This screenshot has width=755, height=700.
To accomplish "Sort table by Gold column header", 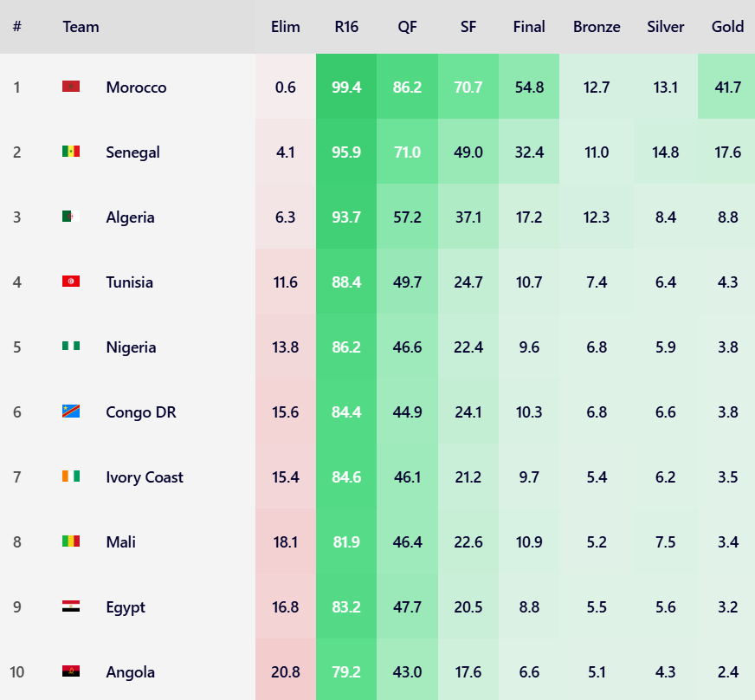I will coord(727,27).
